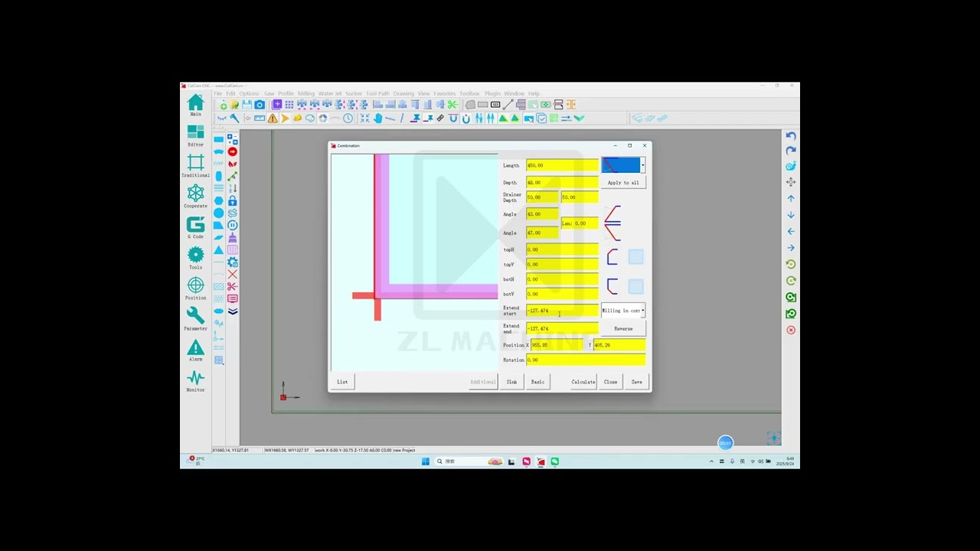Viewport: 980px width, 551px height.
Task: Click the green WeChat taskbar icon
Action: (x=555, y=461)
